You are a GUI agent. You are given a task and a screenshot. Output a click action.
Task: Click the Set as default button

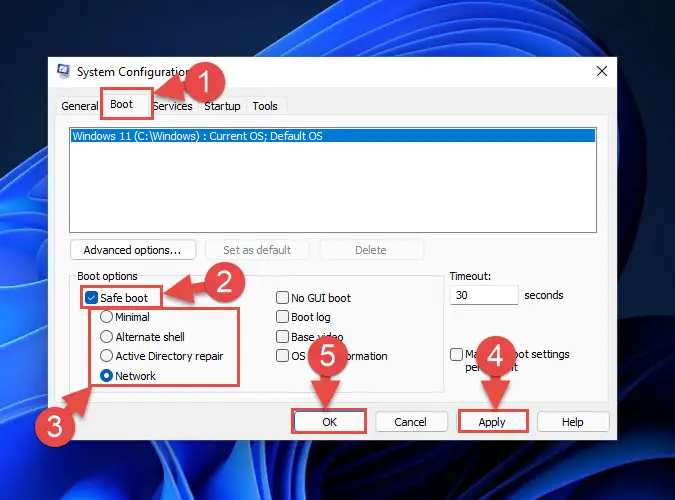[x=257, y=250]
